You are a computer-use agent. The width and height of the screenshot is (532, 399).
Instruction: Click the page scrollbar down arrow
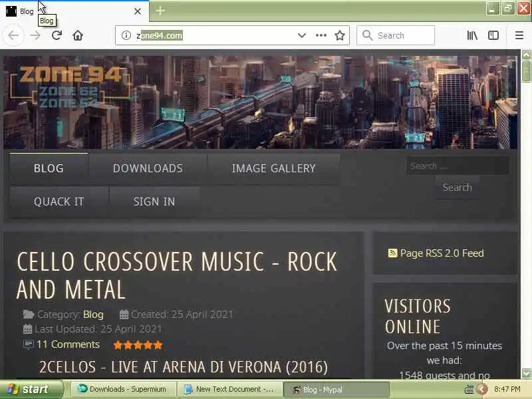pos(526,373)
